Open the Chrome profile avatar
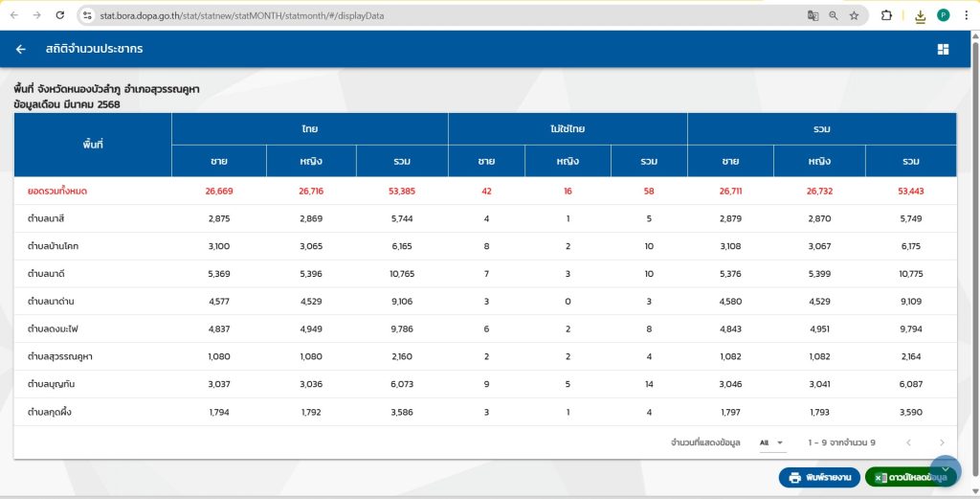The image size is (980, 499). (x=944, y=15)
